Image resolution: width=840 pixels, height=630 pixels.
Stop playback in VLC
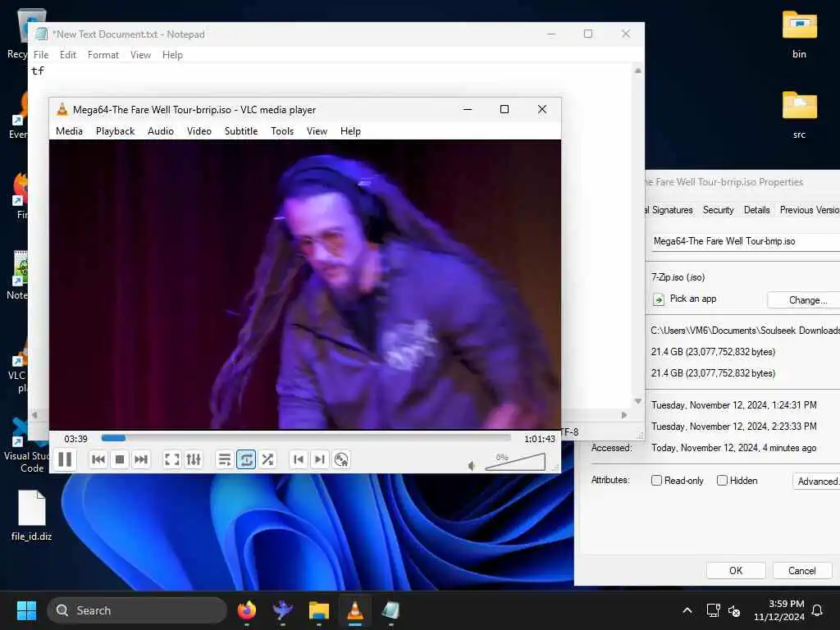coord(120,459)
